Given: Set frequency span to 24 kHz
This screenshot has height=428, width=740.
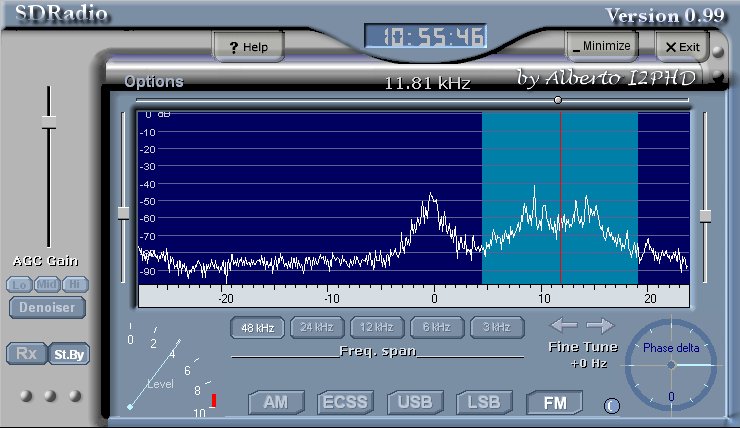Looking at the screenshot, I should coord(317,327).
